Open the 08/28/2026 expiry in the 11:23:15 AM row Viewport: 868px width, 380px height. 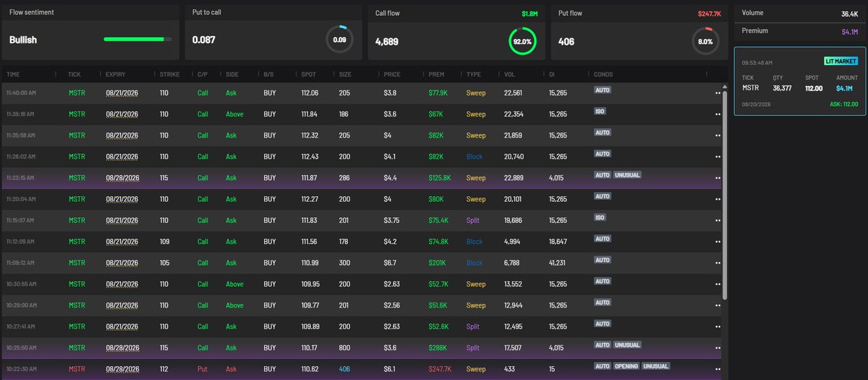(x=121, y=178)
